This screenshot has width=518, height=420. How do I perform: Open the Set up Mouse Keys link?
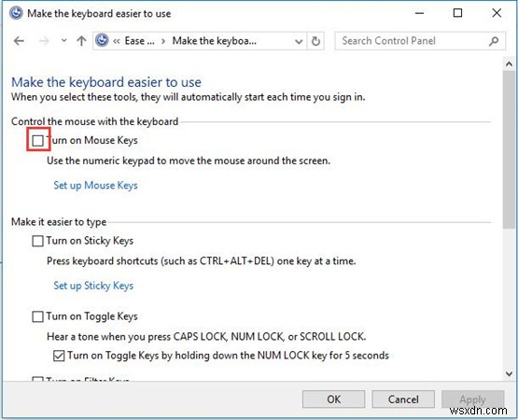pos(95,186)
